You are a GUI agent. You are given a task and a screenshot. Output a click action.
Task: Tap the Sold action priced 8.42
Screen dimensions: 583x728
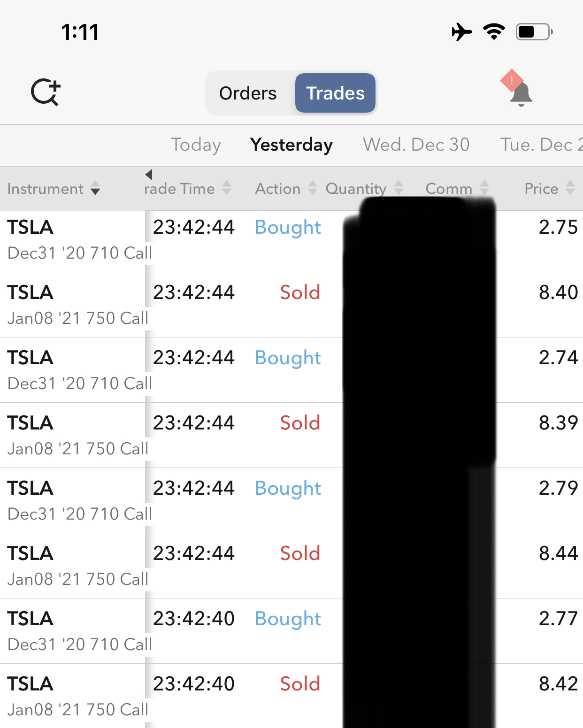pos(300,684)
